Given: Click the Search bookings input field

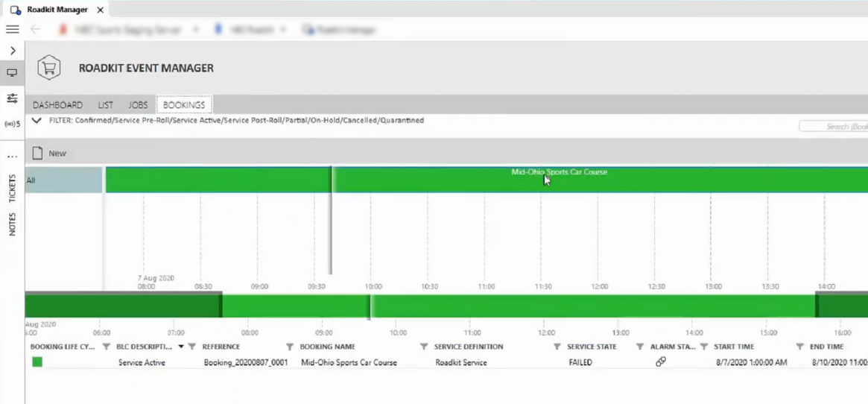Looking at the screenshot, I should (833, 127).
